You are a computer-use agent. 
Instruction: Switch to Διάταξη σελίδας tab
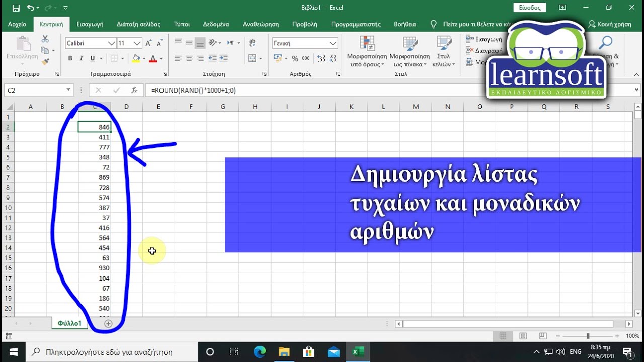[x=138, y=24]
